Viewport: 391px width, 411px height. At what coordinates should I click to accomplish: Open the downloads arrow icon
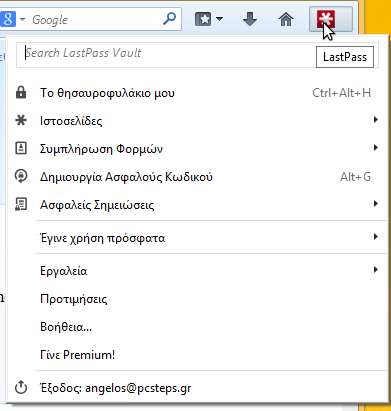pos(250,19)
